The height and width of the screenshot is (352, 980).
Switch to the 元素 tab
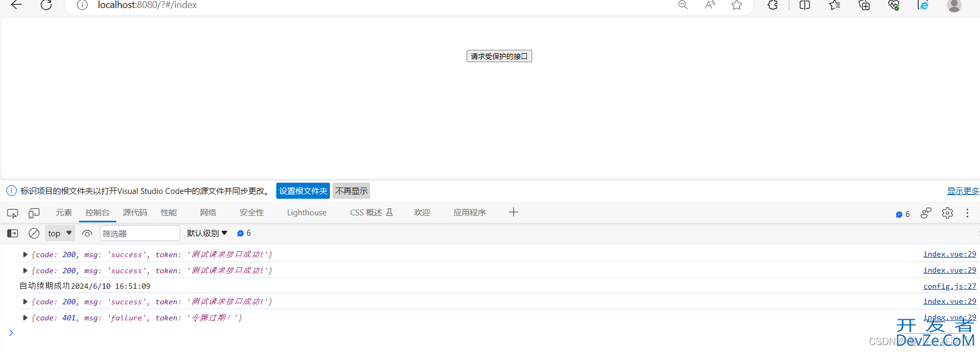(64, 213)
